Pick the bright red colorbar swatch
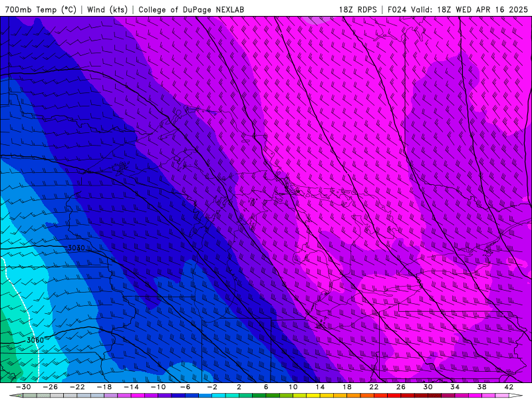This screenshot has height=399, width=532. [394, 396]
